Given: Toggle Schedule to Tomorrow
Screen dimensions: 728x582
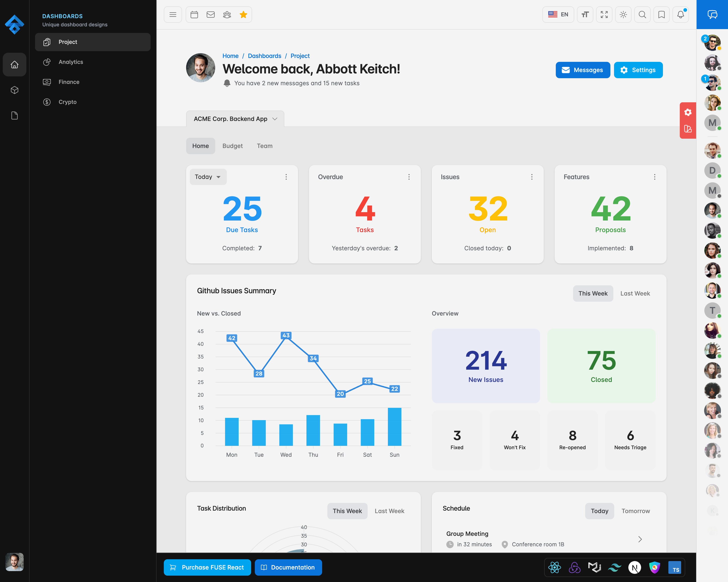Looking at the screenshot, I should (635, 511).
